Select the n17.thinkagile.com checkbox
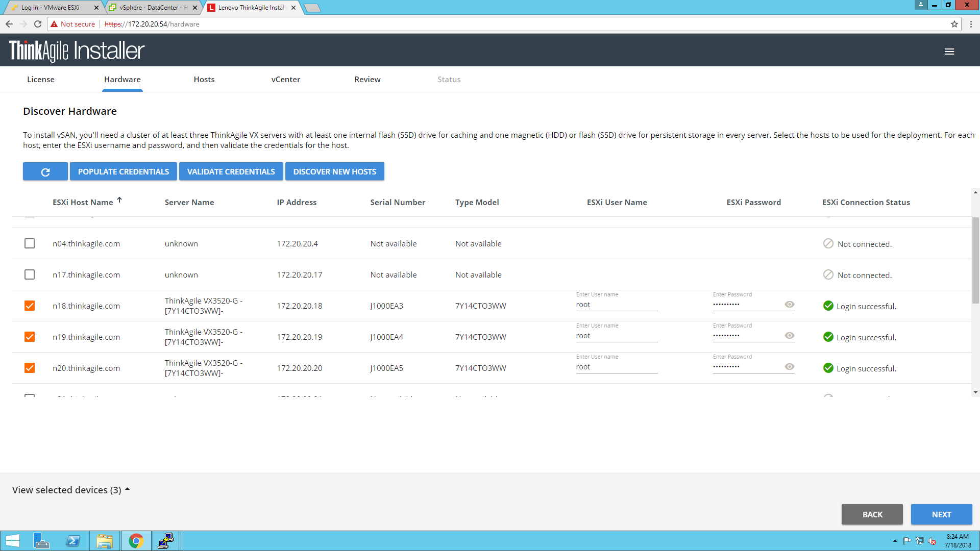Screen dimensions: 980x551 pos(30,275)
